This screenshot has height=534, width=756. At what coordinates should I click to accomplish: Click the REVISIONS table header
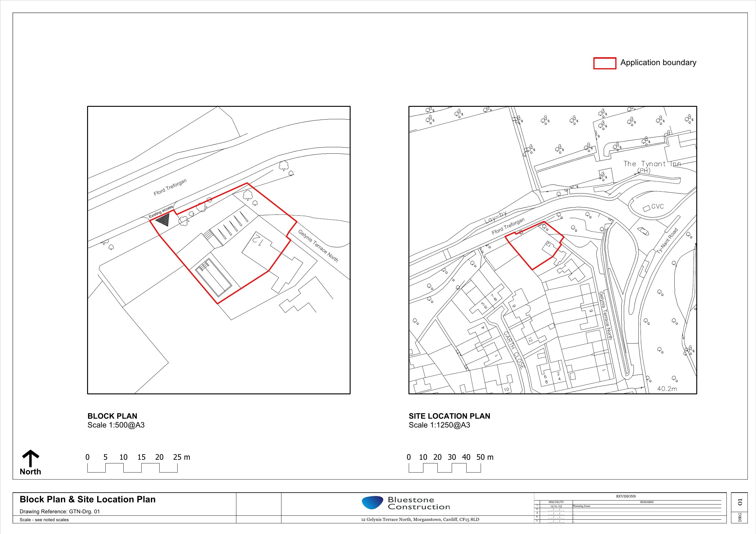click(x=626, y=496)
